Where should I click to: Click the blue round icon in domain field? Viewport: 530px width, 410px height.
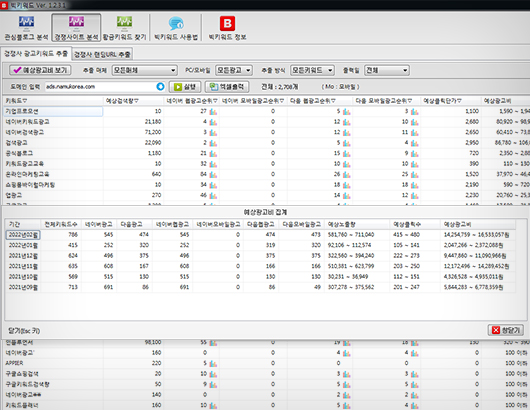(x=160, y=87)
